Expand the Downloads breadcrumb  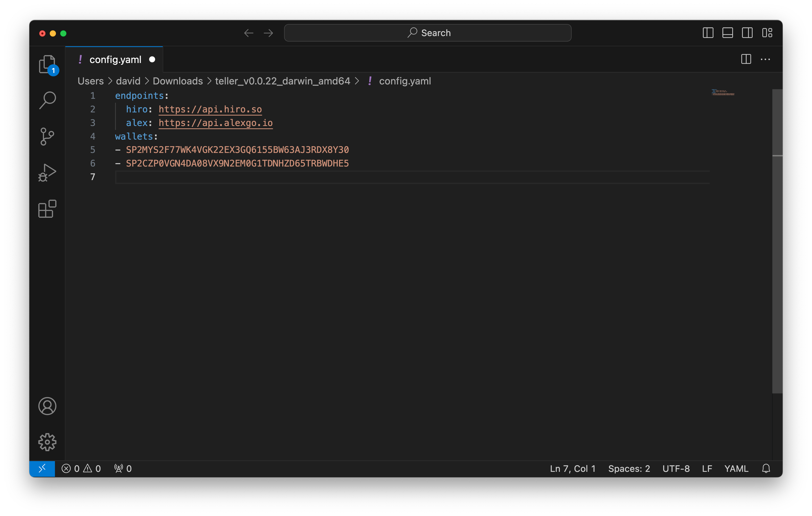178,81
